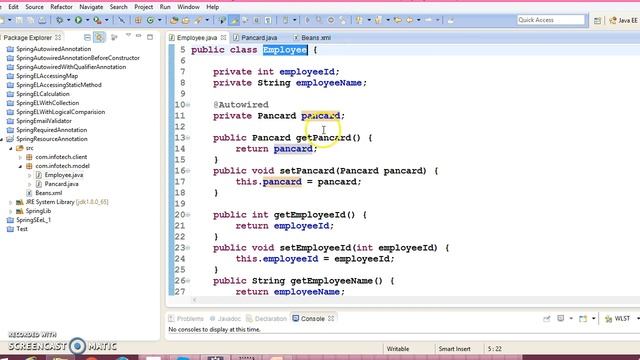Click the Display Selected Console icon

click(561, 318)
